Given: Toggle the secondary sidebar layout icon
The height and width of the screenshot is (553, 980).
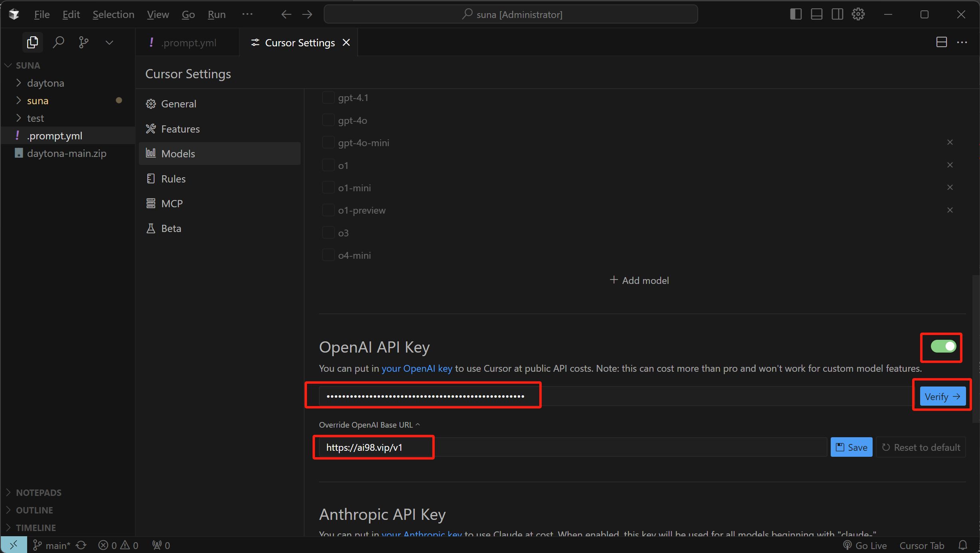Looking at the screenshot, I should [x=837, y=14].
